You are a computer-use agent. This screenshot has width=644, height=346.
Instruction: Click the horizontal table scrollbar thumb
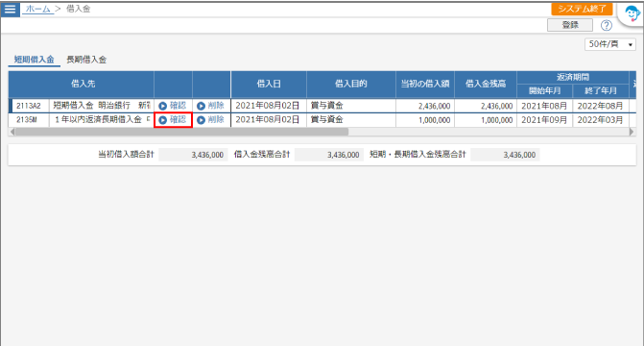[181, 132]
